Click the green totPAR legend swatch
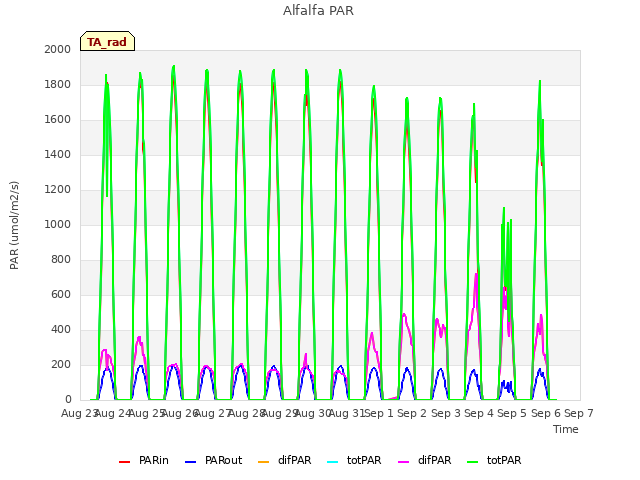The image size is (640, 480). pos(472,462)
